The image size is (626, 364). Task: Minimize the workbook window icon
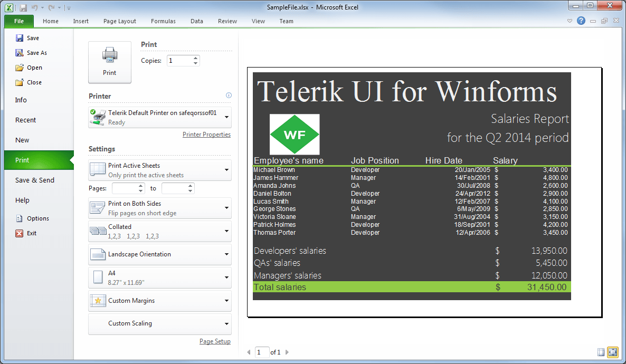(x=593, y=21)
